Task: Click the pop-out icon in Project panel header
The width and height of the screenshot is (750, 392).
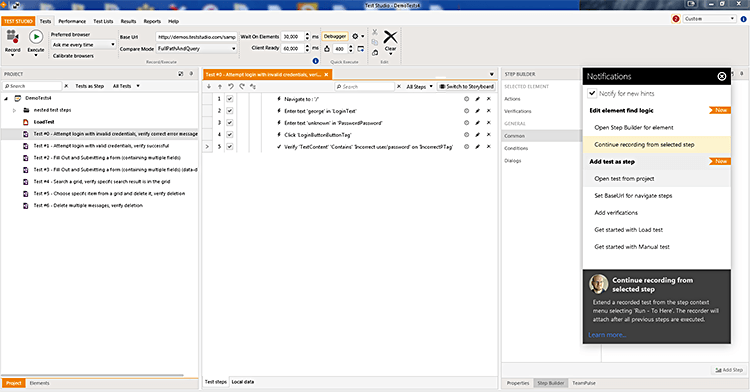Action: (181, 74)
